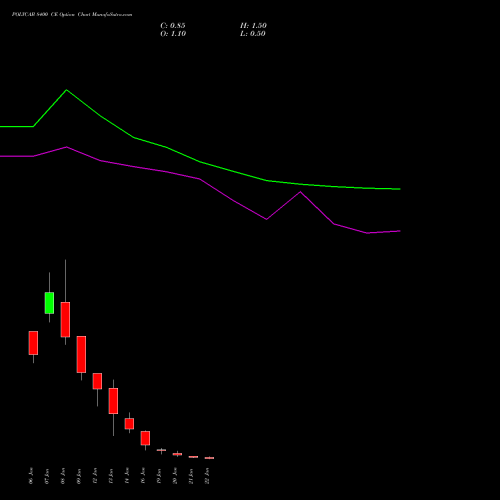Click the open value O: 1.10

pos(173,34)
